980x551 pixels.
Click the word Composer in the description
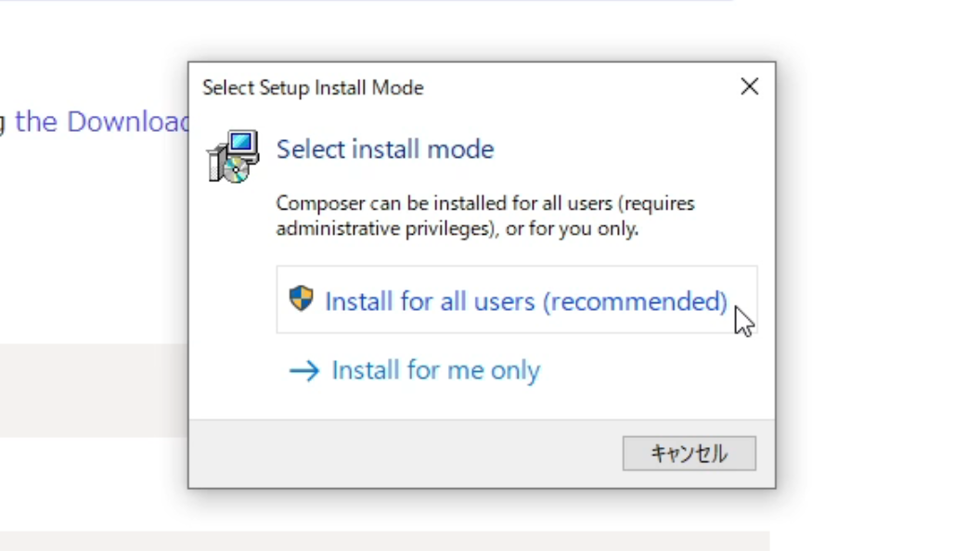pyautogui.click(x=320, y=204)
